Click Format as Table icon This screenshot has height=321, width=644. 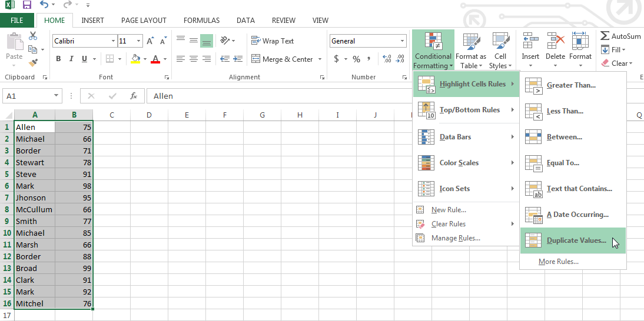471,41
